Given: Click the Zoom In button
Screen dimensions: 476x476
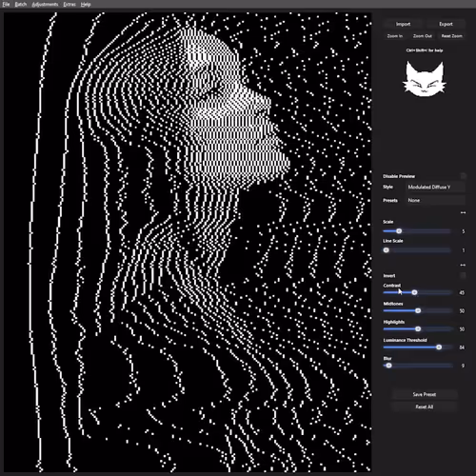Looking at the screenshot, I should (x=395, y=36).
